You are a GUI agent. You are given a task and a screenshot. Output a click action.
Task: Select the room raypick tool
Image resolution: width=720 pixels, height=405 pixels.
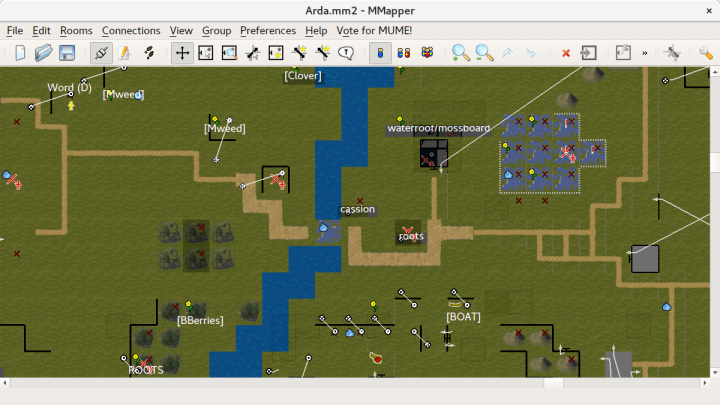click(205, 53)
